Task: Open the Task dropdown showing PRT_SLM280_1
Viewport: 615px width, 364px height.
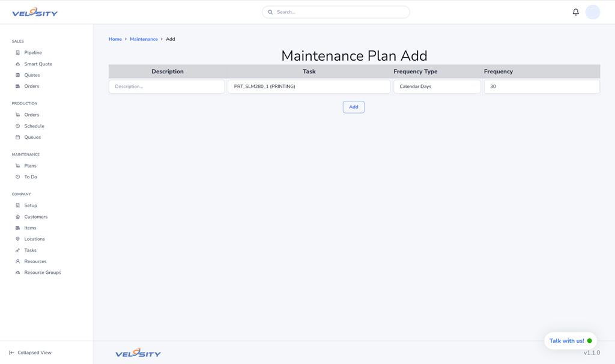Action: coord(309,86)
